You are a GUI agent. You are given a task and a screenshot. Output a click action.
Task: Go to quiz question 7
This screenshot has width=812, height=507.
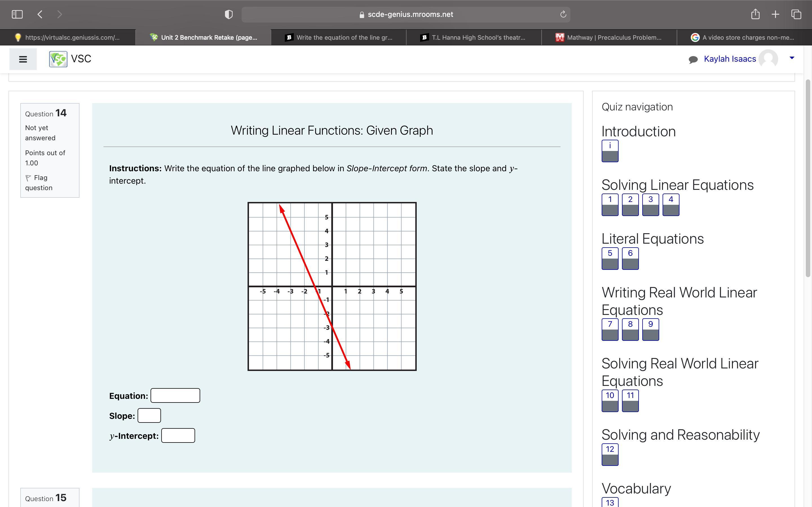click(x=610, y=330)
